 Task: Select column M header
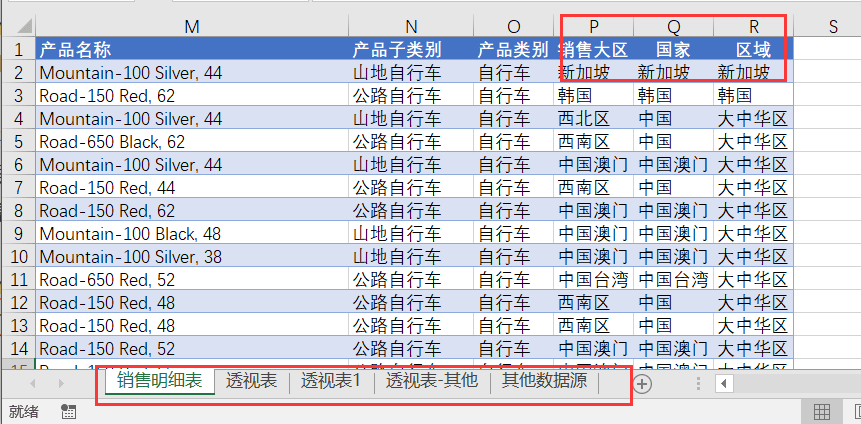[x=192, y=26]
